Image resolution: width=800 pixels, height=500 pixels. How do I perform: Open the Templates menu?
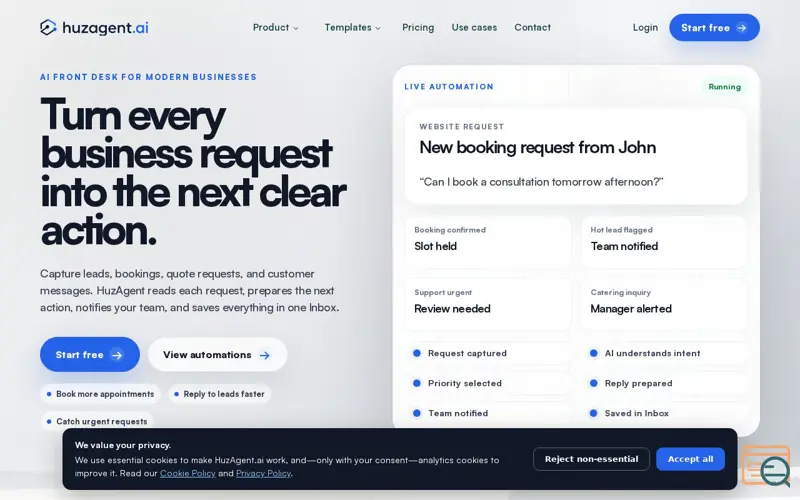(x=353, y=28)
